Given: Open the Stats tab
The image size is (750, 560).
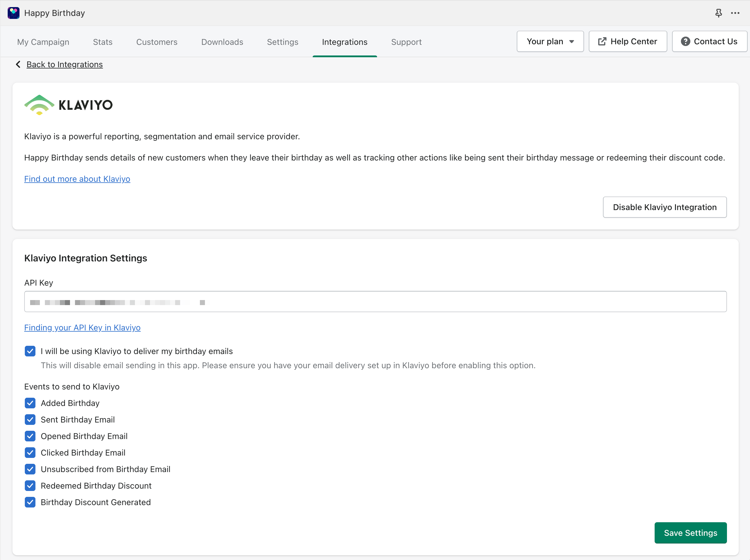Looking at the screenshot, I should point(102,42).
